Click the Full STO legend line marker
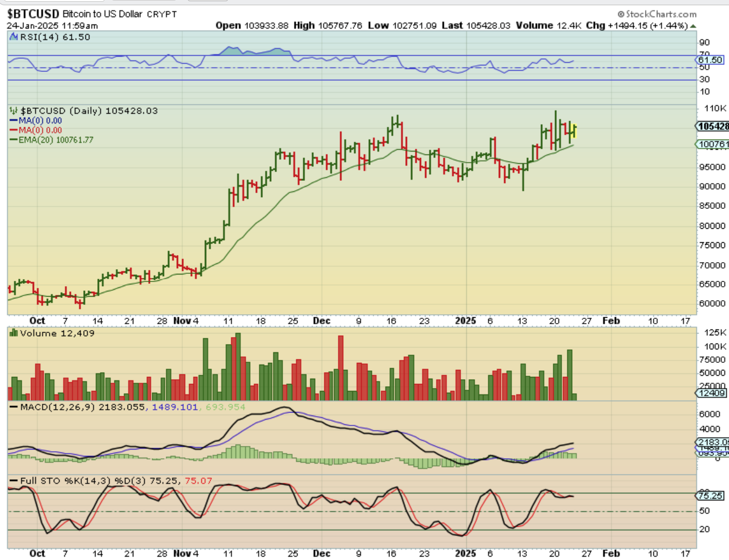This screenshot has width=729, height=560. click(13, 480)
